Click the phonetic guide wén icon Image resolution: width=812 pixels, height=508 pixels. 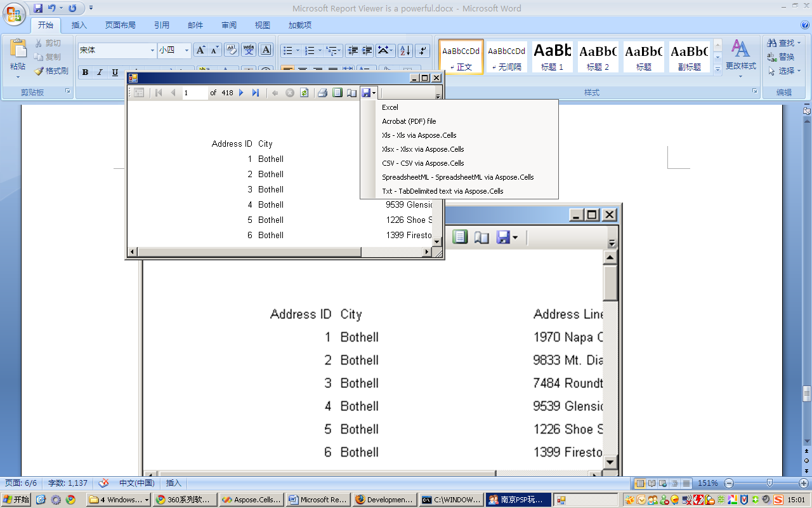point(249,50)
